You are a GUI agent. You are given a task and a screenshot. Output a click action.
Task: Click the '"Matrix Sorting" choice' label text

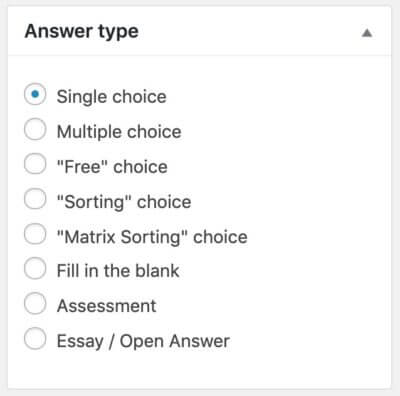coord(152,237)
